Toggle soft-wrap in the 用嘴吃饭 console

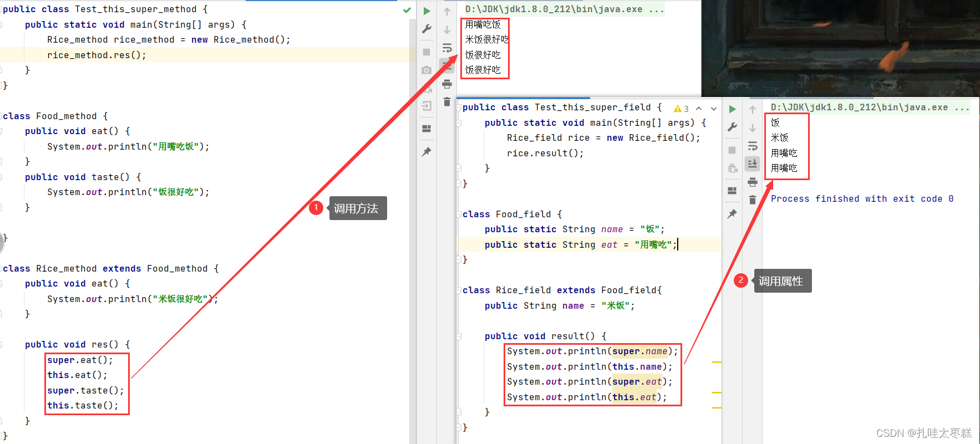click(447, 48)
